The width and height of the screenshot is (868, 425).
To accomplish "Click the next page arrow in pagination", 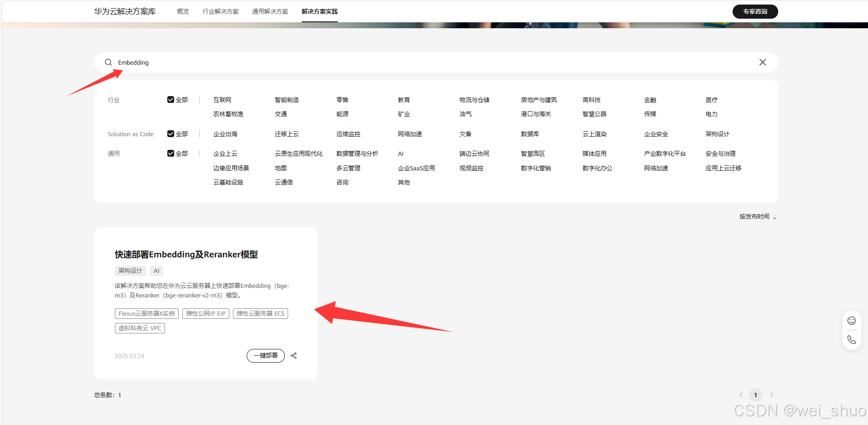I will click(771, 395).
